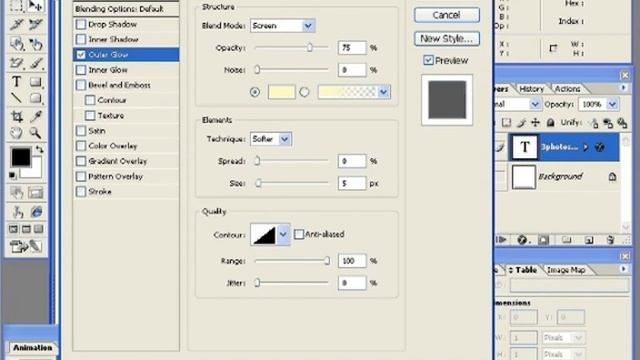The image size is (640, 360).
Task: Select the Hand tool
Action: click(x=16, y=133)
